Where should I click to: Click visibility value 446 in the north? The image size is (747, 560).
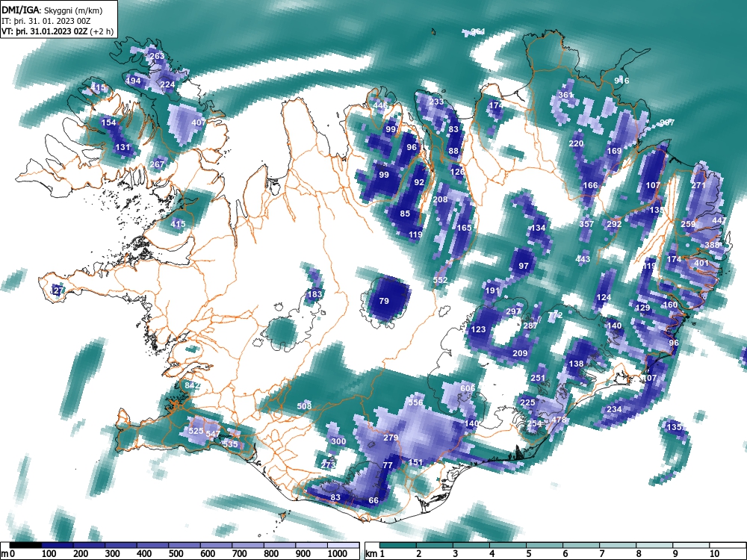coord(380,105)
